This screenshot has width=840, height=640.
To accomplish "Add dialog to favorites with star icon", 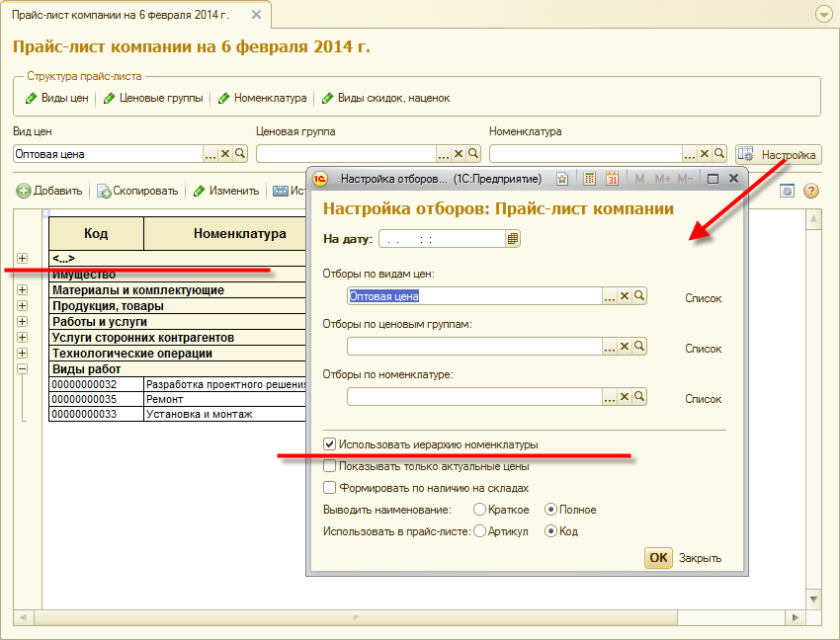I will [562, 179].
